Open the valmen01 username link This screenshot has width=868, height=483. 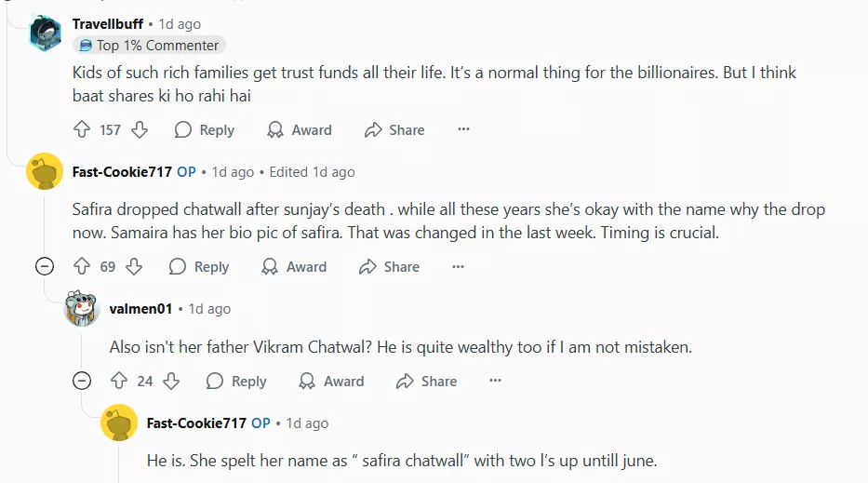click(140, 309)
